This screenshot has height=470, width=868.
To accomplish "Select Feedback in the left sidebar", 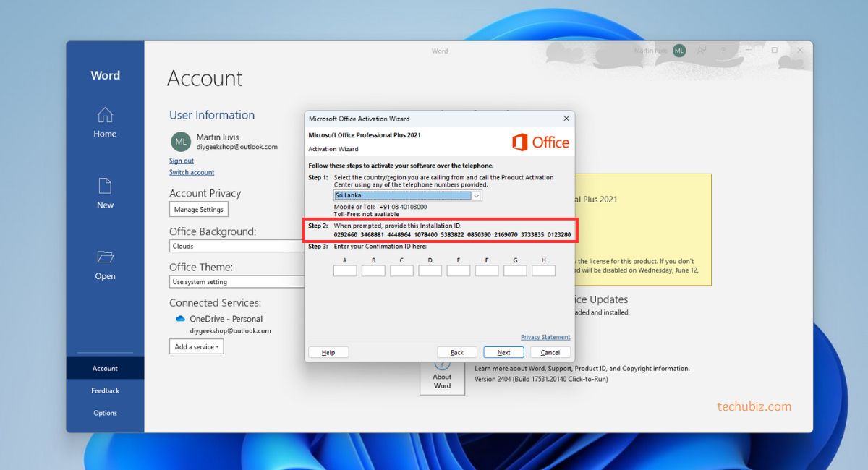I will point(105,390).
